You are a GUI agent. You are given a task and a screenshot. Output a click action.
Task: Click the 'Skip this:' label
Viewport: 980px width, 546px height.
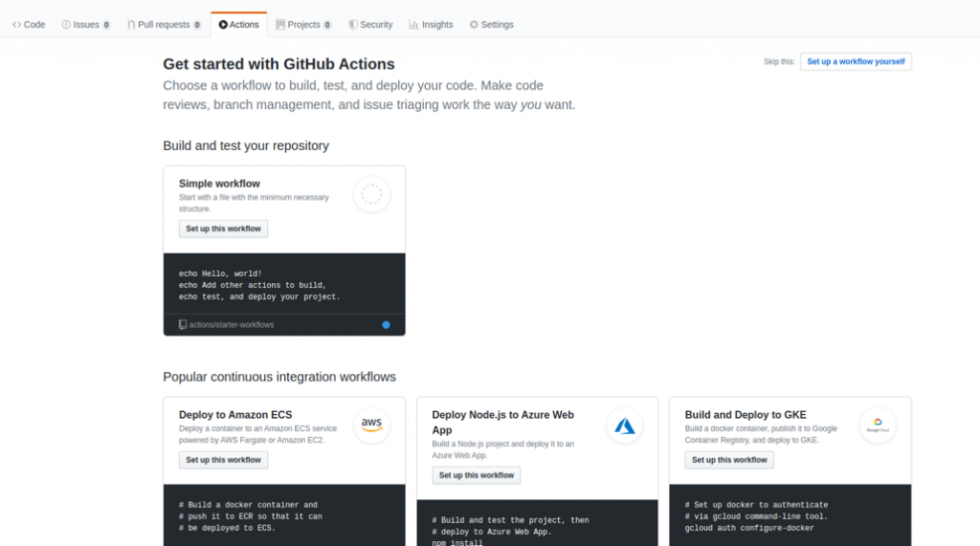point(779,62)
